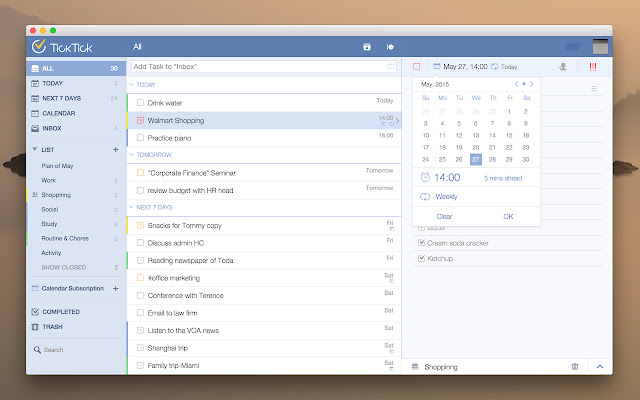Expand the bottom chevron beside Shopping

pos(599,366)
